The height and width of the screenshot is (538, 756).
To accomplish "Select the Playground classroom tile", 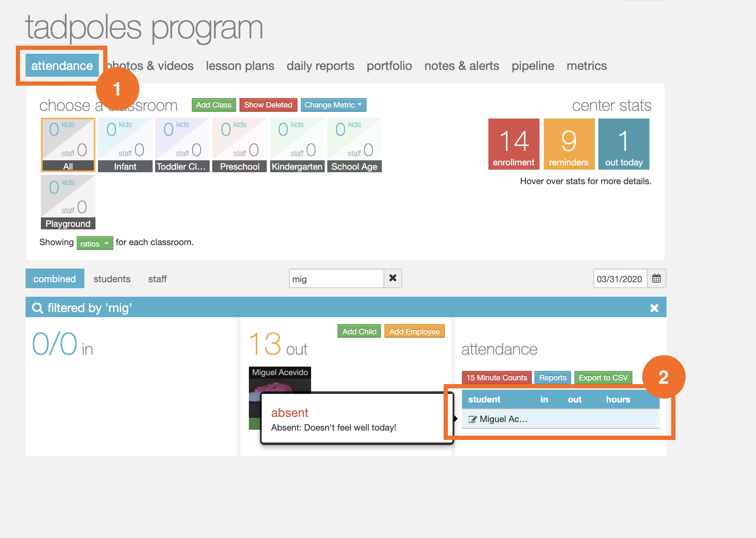I will (68, 202).
